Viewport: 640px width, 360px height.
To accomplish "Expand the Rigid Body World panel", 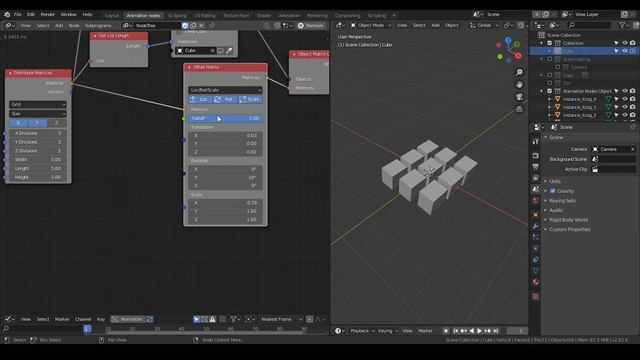I will click(568, 220).
